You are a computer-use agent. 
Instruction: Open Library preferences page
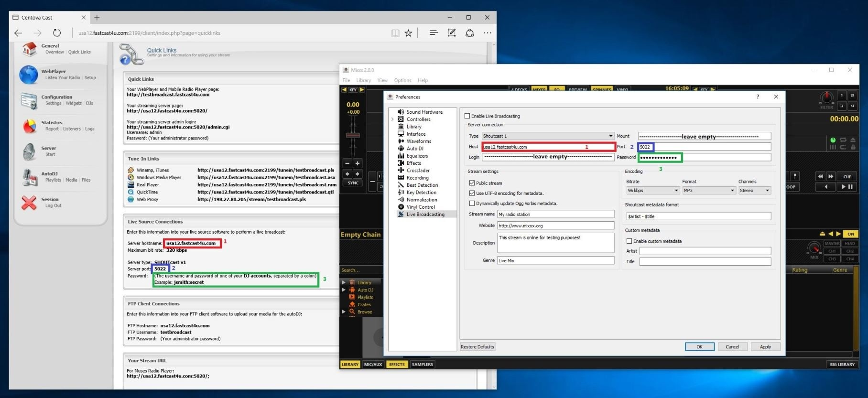point(414,127)
